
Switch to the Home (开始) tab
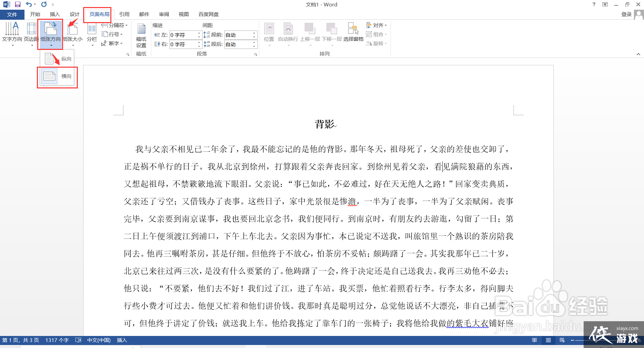pos(35,14)
